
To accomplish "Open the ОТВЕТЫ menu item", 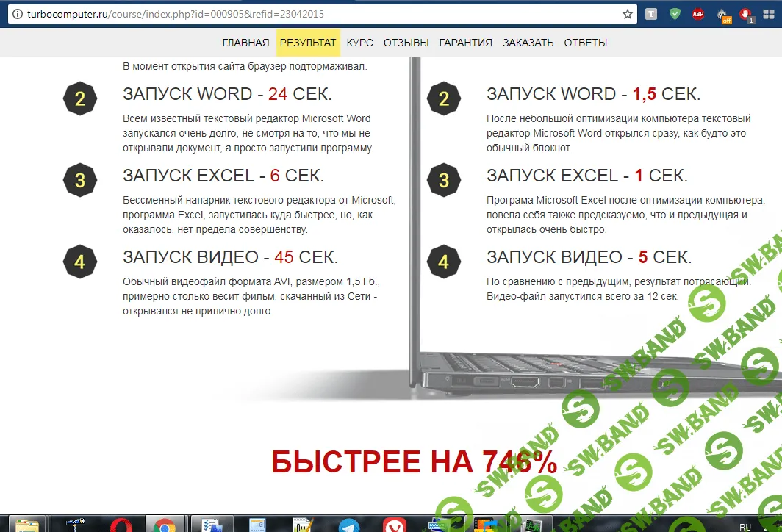I will (x=586, y=43).
